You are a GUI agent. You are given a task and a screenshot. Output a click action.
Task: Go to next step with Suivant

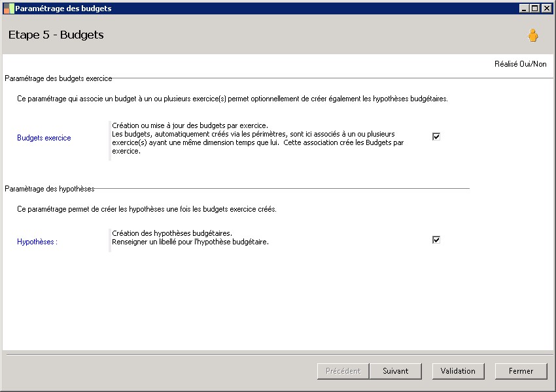click(395, 371)
